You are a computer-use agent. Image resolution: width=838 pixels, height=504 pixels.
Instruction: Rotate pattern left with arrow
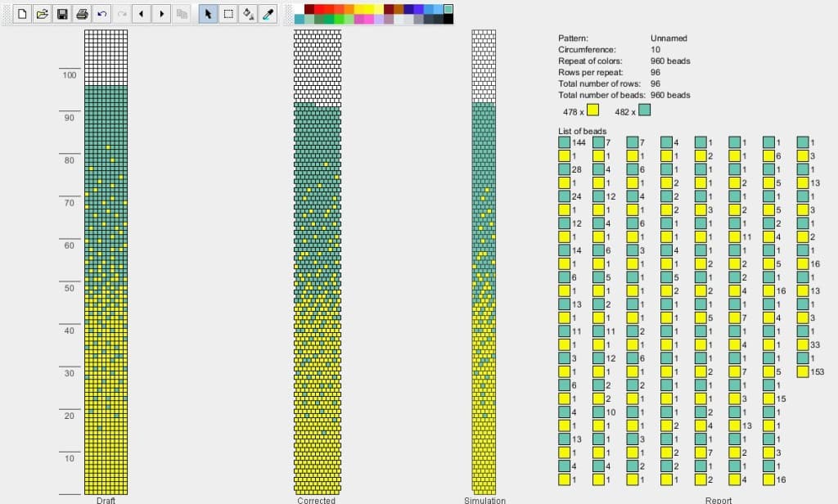pyautogui.click(x=142, y=14)
